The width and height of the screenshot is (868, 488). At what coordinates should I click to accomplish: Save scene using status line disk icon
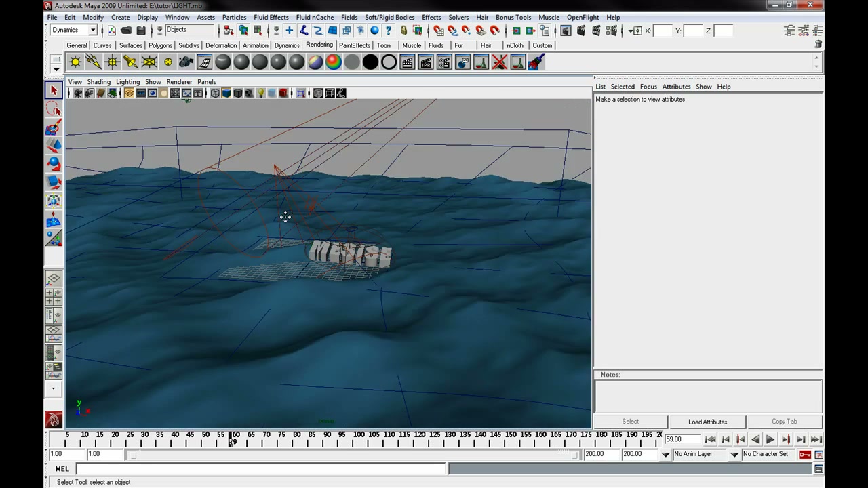coord(141,30)
